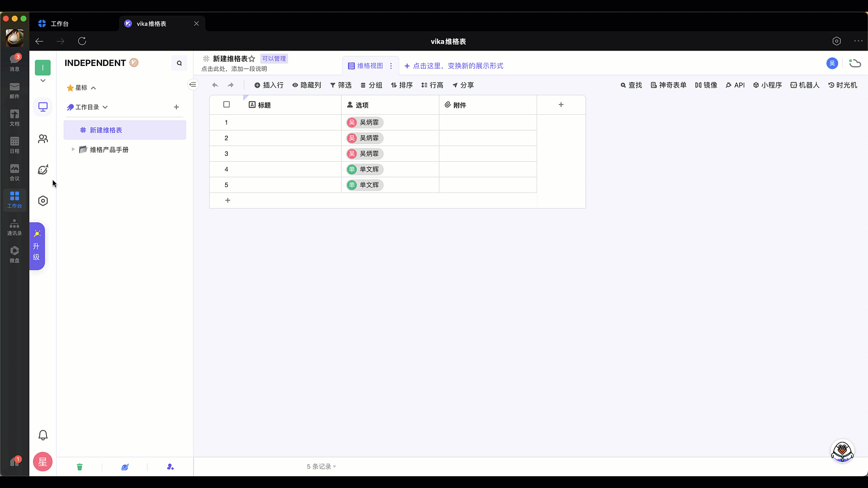This screenshot has height=488, width=868.
Task: Click the + add column button
Action: click(561, 104)
